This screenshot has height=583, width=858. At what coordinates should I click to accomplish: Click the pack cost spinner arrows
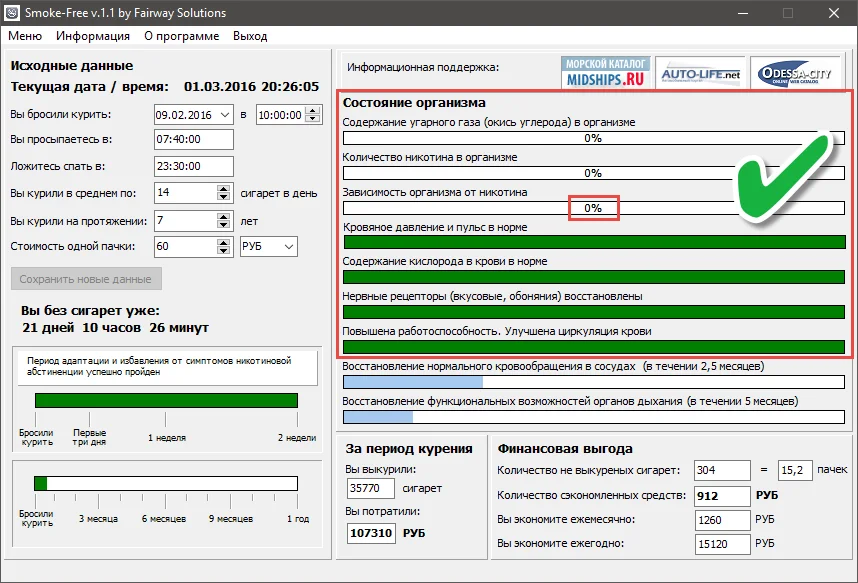[x=224, y=246]
